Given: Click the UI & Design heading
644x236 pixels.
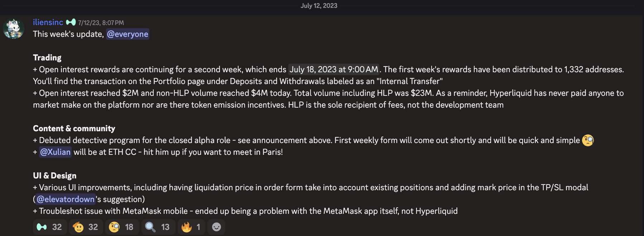Looking at the screenshot, I should 54,176.
